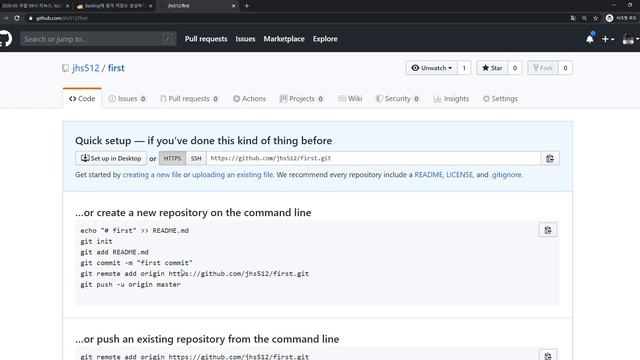
Task: Open a new browser tab
Action: coord(247,6)
